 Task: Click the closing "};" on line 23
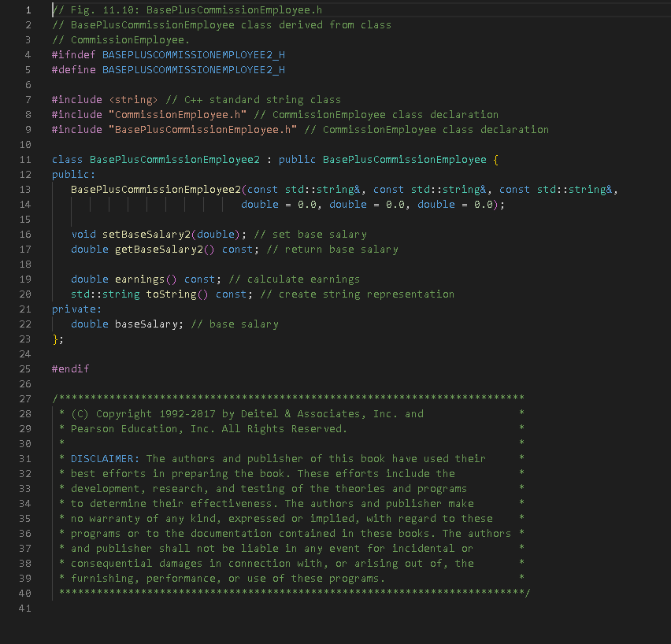(57, 339)
